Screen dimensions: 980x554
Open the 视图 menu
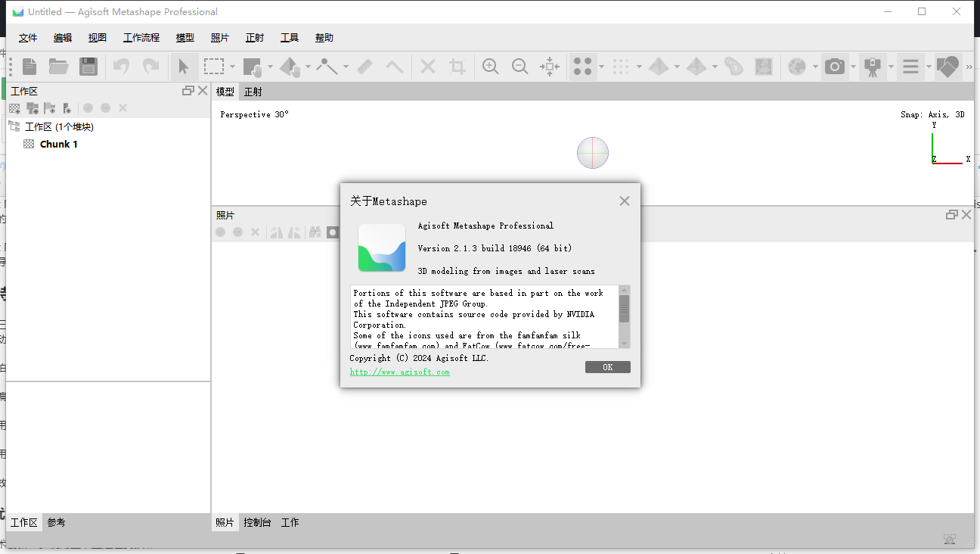click(98, 38)
